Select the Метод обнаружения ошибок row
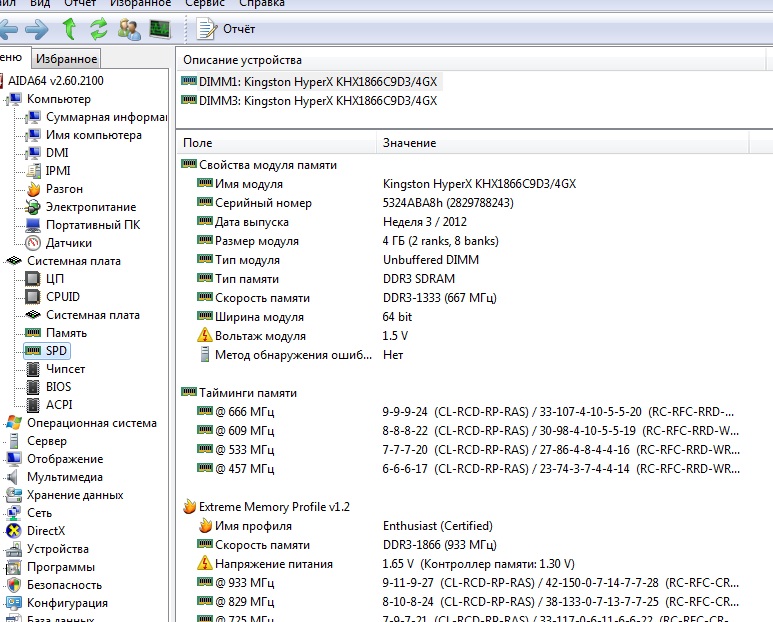 coord(300,355)
